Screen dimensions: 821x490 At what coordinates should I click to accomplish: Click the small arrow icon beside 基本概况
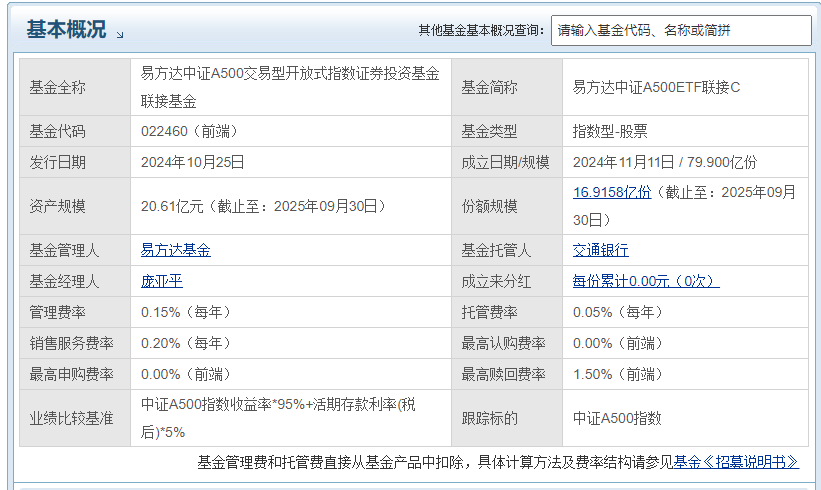click(x=120, y=35)
